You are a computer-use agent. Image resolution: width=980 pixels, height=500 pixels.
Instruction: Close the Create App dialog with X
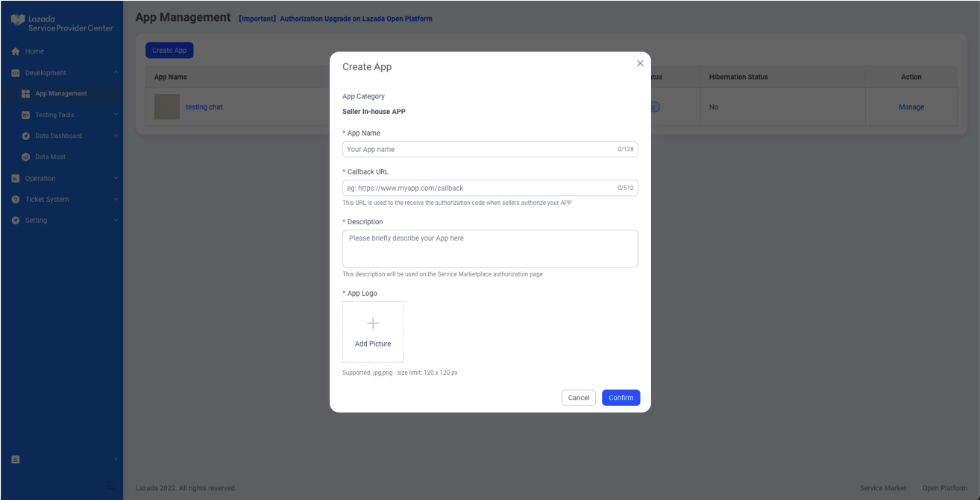coord(640,63)
